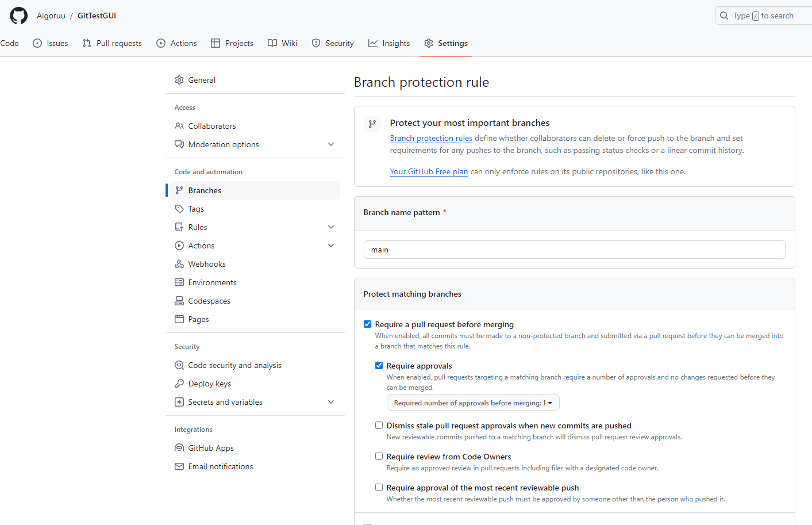Click the GitHub Apps robot icon
Screen dimensions: 812x525
[x=179, y=448]
